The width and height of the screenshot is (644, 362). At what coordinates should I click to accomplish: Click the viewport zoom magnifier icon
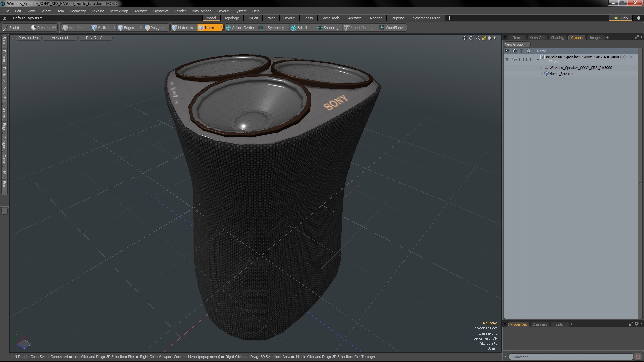click(478, 38)
